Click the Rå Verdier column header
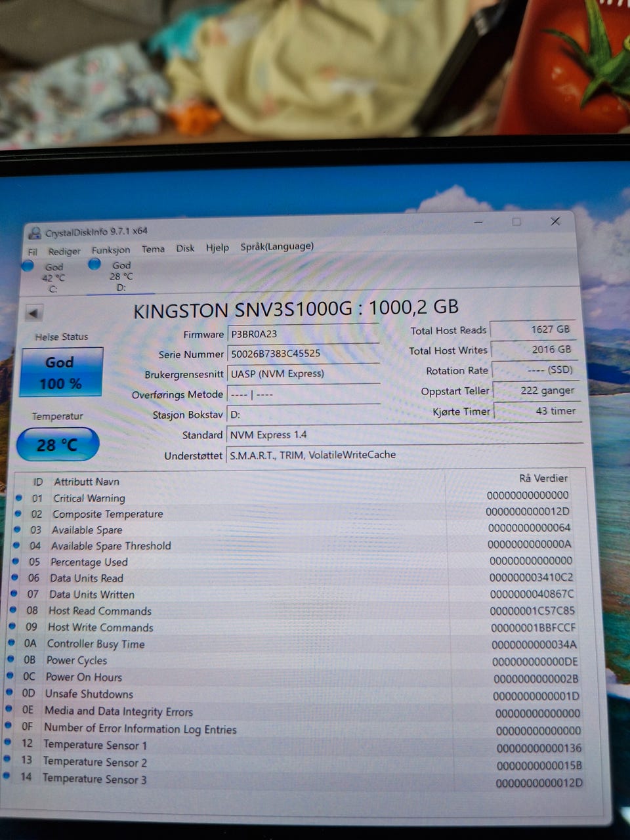Screen dimensions: 630x840 pyautogui.click(x=543, y=478)
